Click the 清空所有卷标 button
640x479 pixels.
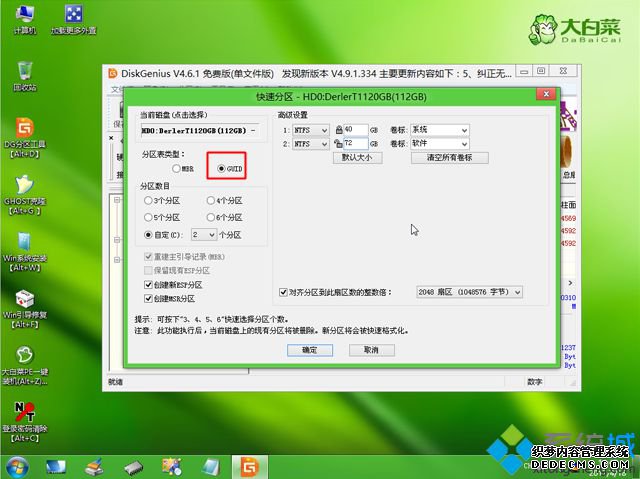[449, 157]
